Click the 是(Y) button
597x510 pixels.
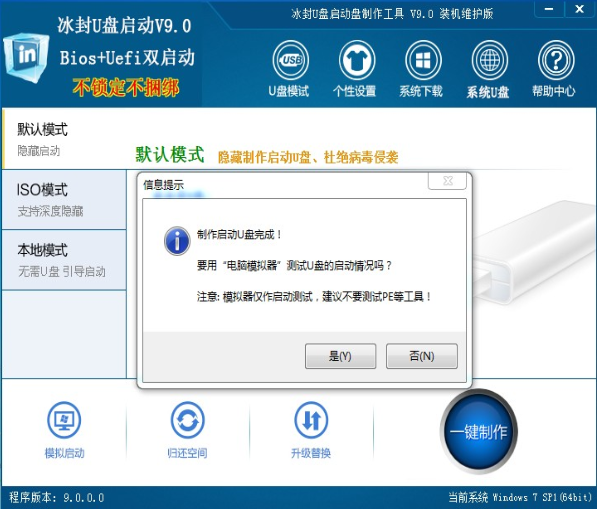[x=340, y=356]
